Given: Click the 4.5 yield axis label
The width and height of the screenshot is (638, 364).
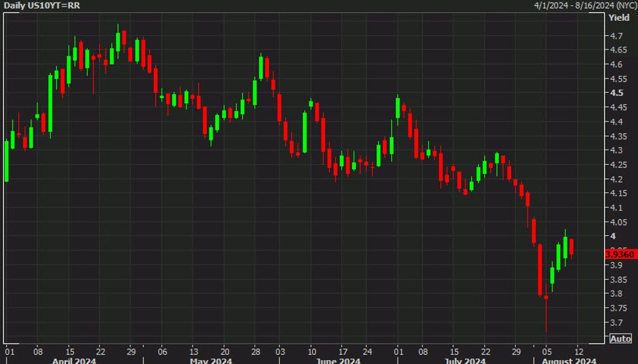Looking at the screenshot, I should tap(616, 93).
